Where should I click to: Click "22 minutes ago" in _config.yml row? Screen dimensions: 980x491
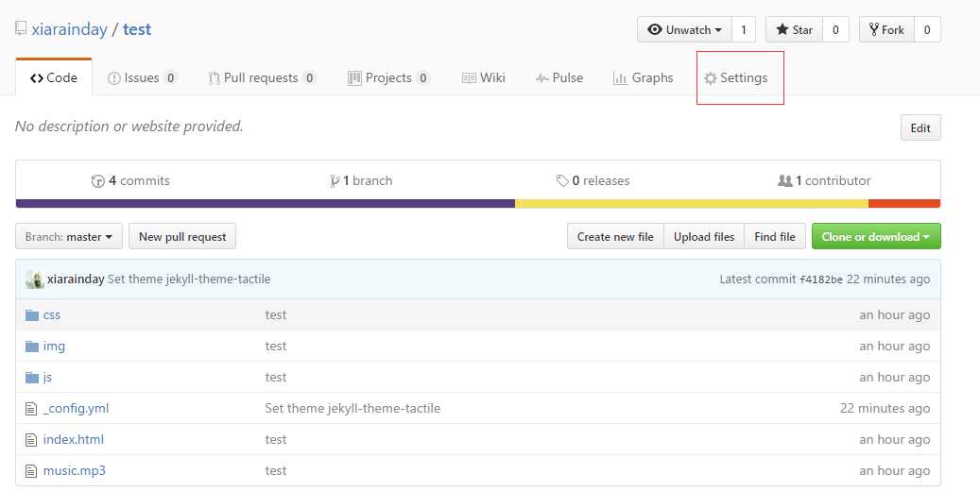(x=885, y=409)
